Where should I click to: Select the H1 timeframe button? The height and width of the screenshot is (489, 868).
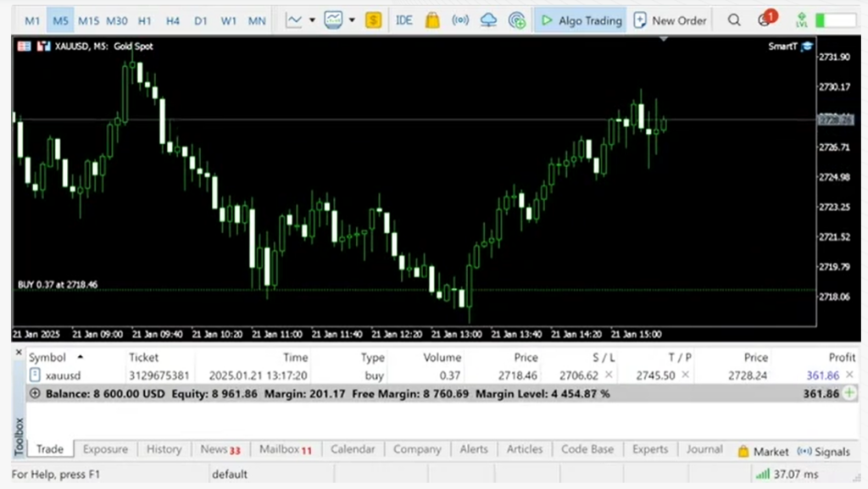[145, 20]
